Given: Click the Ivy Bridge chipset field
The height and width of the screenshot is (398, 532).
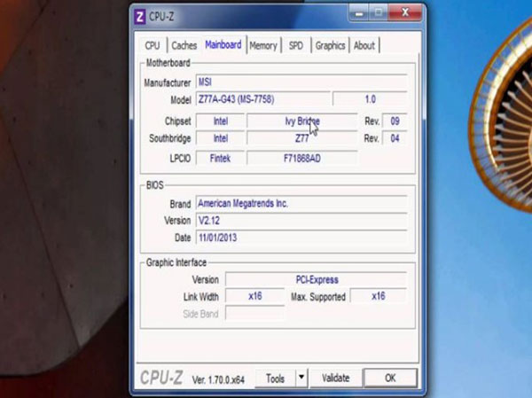Looking at the screenshot, I should click(x=301, y=121).
